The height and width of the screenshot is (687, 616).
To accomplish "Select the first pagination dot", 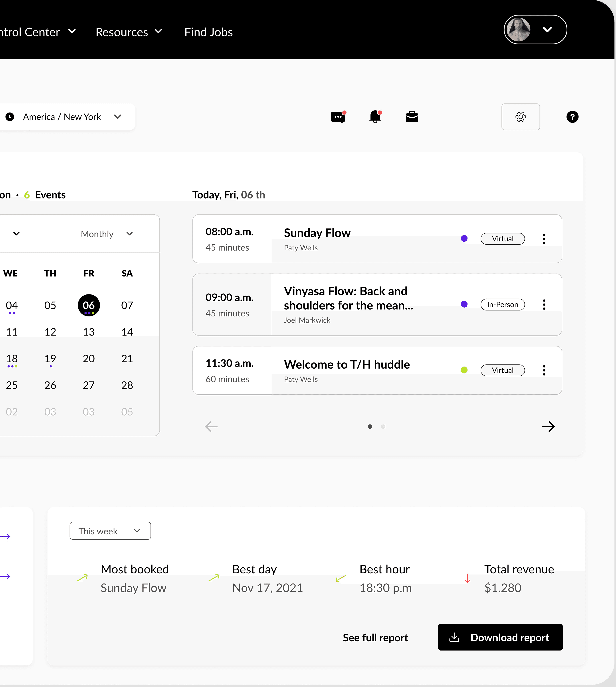I will (370, 426).
